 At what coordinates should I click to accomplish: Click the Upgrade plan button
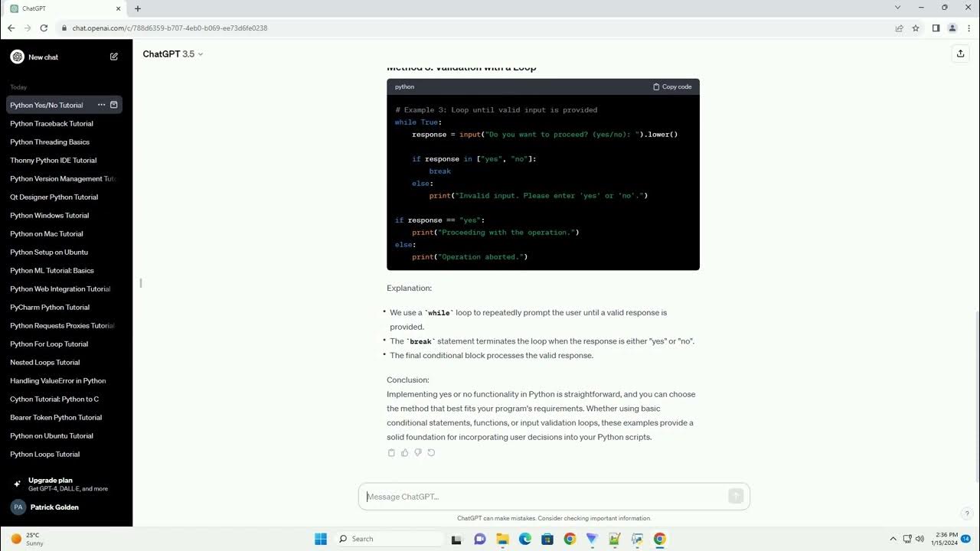click(66, 484)
